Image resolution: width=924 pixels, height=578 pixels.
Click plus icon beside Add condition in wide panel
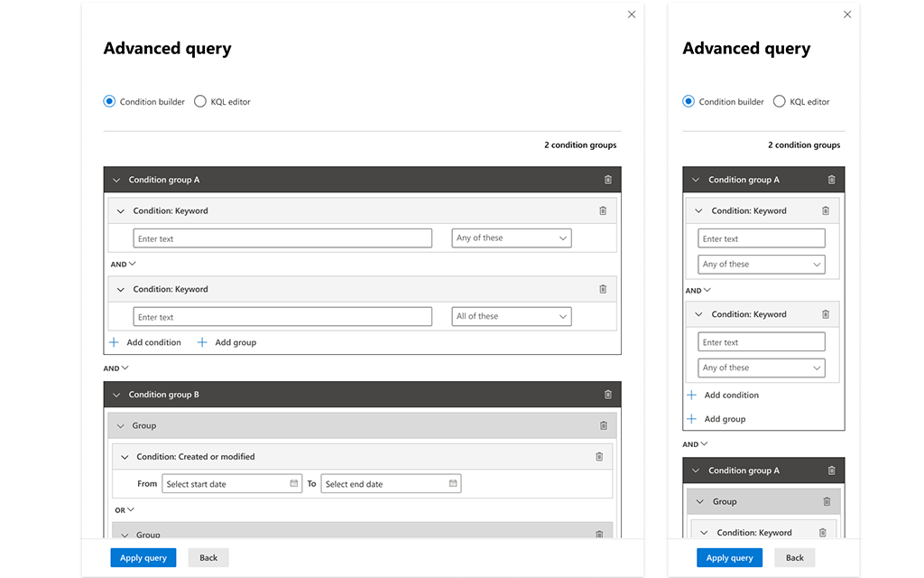(x=114, y=342)
